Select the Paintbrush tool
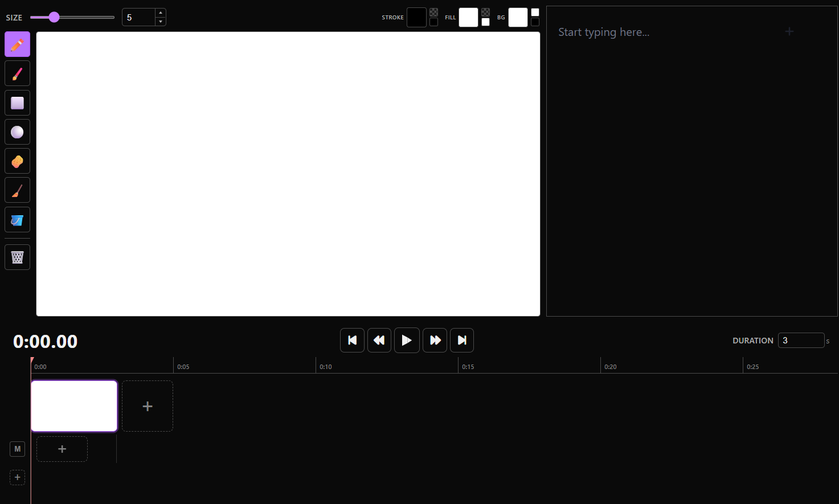Image resolution: width=839 pixels, height=504 pixels. click(17, 73)
